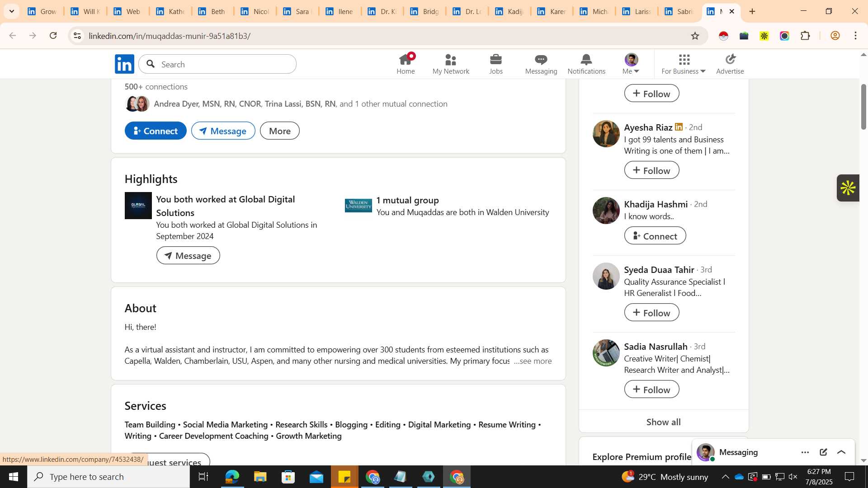This screenshot has width=868, height=488.
Task: Click the browser address bar URL
Action: coord(170,36)
